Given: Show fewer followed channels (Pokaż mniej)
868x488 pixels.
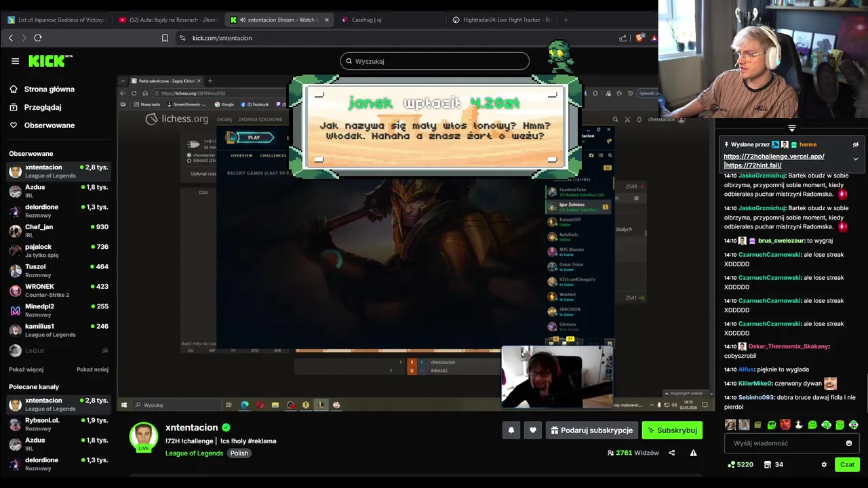Looking at the screenshot, I should (92, 369).
